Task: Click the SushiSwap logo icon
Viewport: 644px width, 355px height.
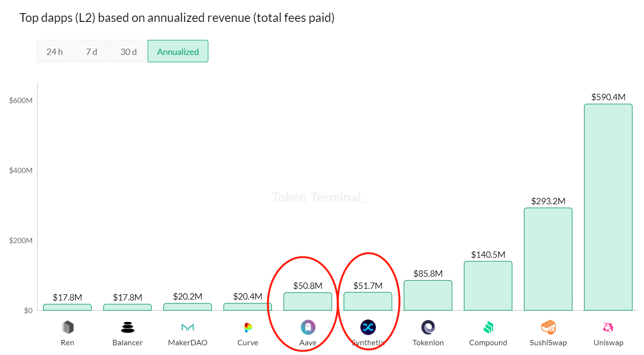Action: (x=548, y=327)
